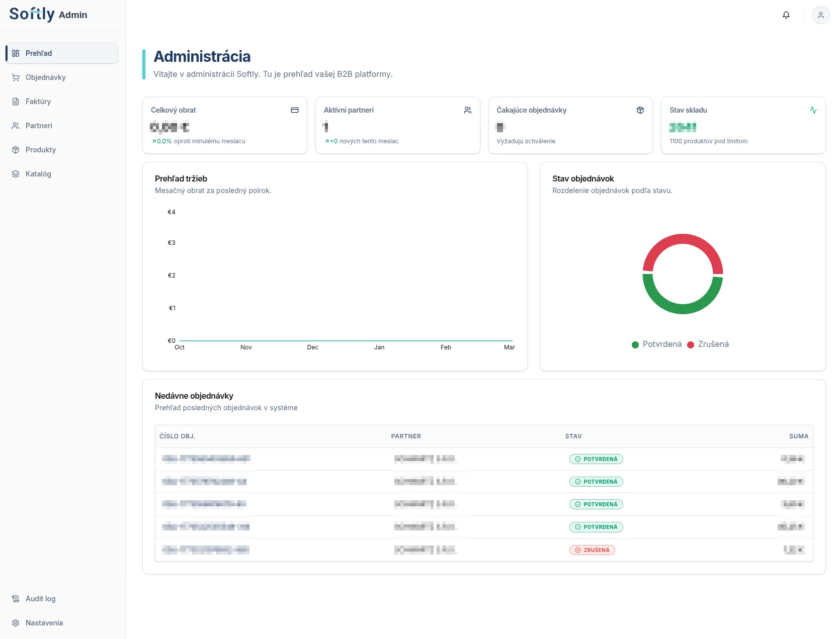
Task: Click the activity icon on Stav skladu card
Action: pyautogui.click(x=814, y=110)
